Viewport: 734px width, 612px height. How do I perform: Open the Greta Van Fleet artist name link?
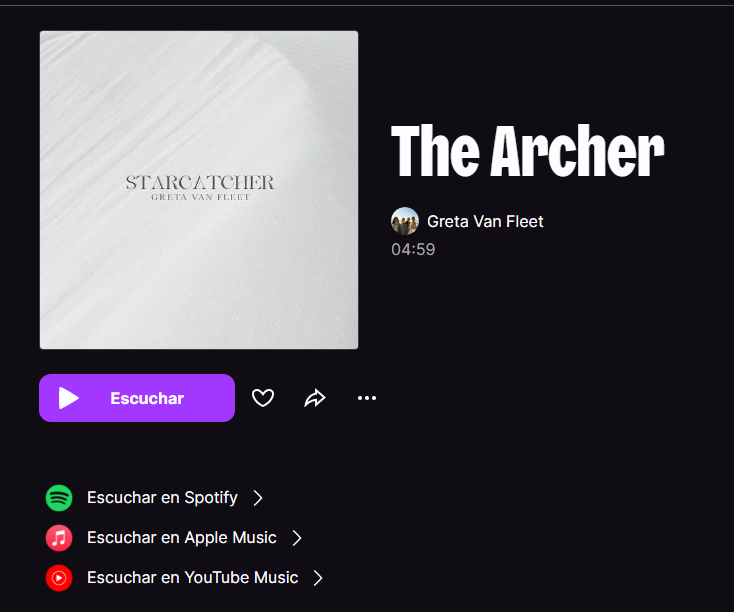pyautogui.click(x=485, y=221)
